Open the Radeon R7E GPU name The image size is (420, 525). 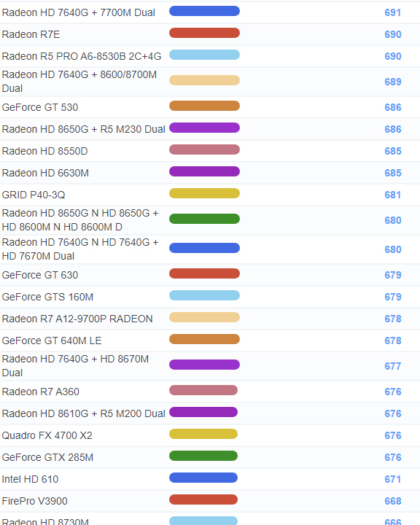31,34
